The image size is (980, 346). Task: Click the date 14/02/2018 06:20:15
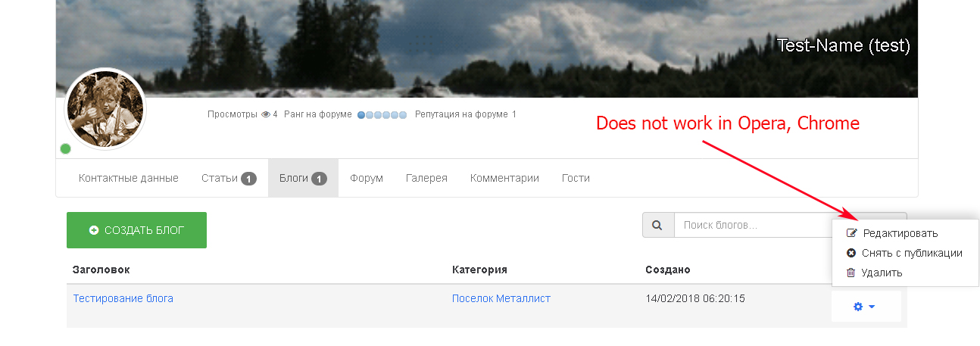coord(695,298)
